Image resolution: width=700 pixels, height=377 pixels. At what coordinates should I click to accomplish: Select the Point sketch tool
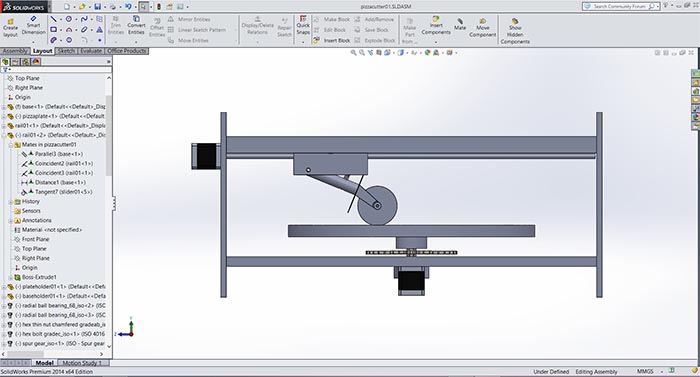tap(100, 40)
